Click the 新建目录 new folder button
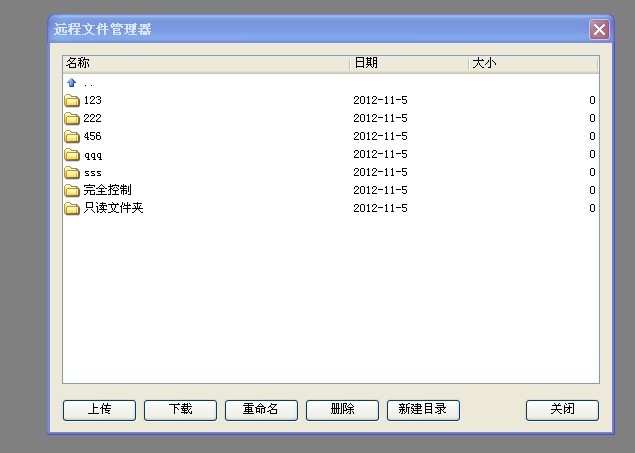635x453 pixels. (423, 410)
